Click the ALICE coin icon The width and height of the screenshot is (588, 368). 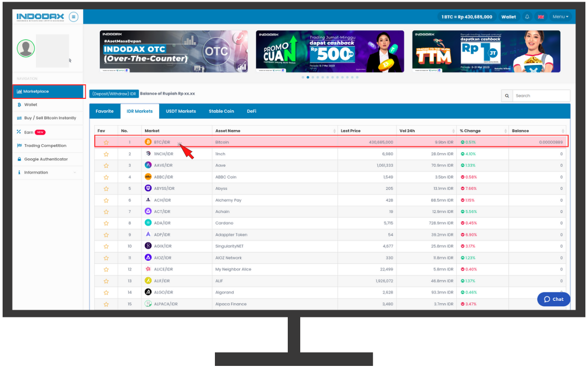pos(148,269)
